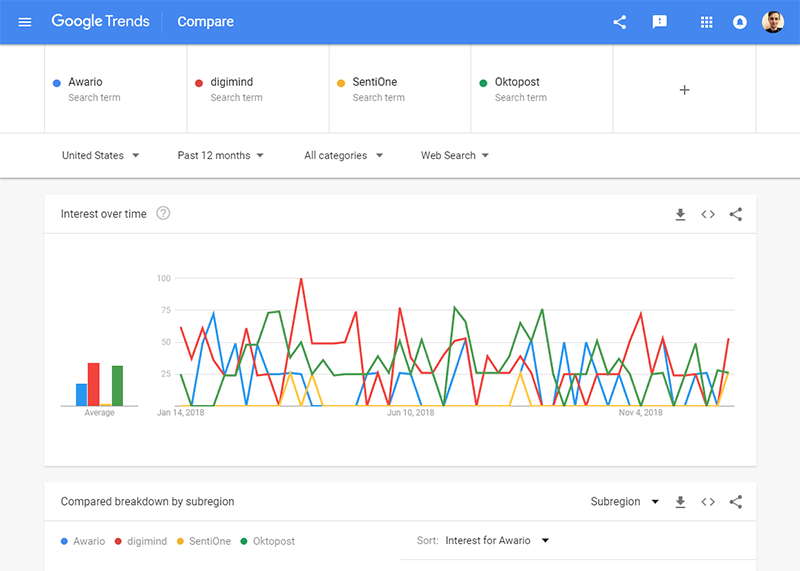Viewport: 800px width, 571px height.
Task: Open the Subregion dropdown
Action: [624, 502]
